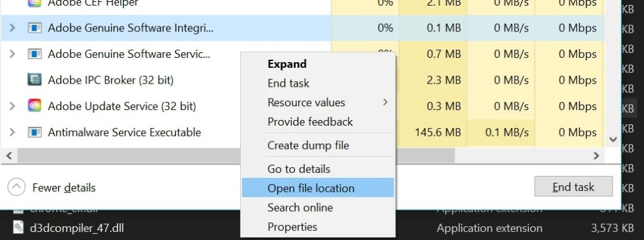The image size is (644, 240).
Task: Expand the Adobe Genuine Software Integrity row
Action: click(12, 28)
